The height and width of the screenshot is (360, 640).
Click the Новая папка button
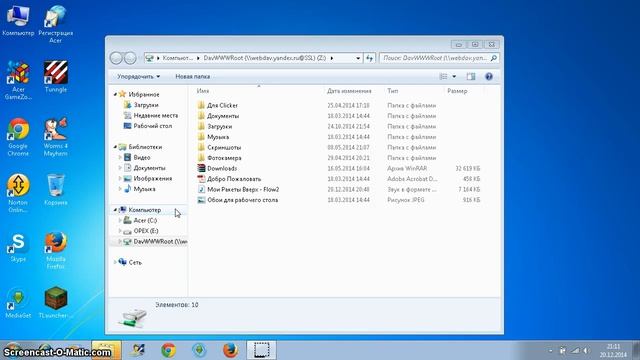(x=193, y=76)
